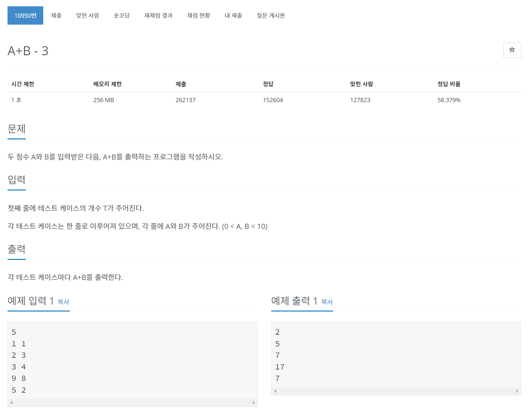Click the "5 2" line in example input
The width and height of the screenshot is (532, 410).
[x=19, y=390]
